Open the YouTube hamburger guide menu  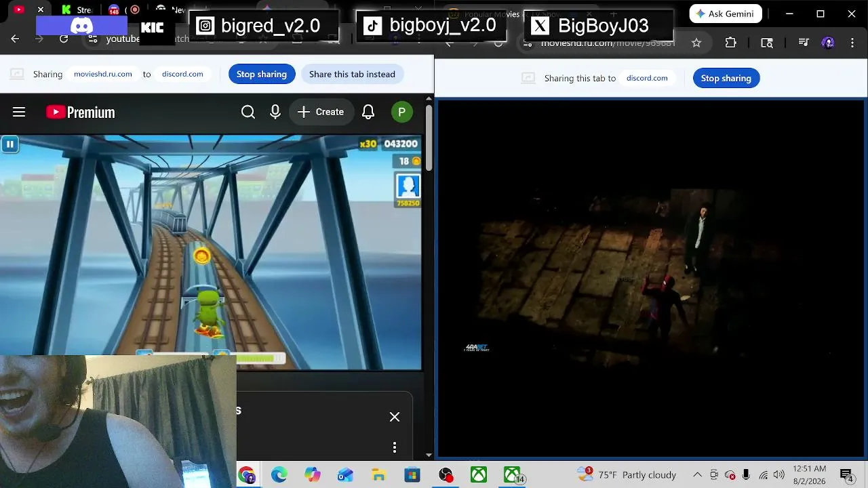tap(19, 113)
